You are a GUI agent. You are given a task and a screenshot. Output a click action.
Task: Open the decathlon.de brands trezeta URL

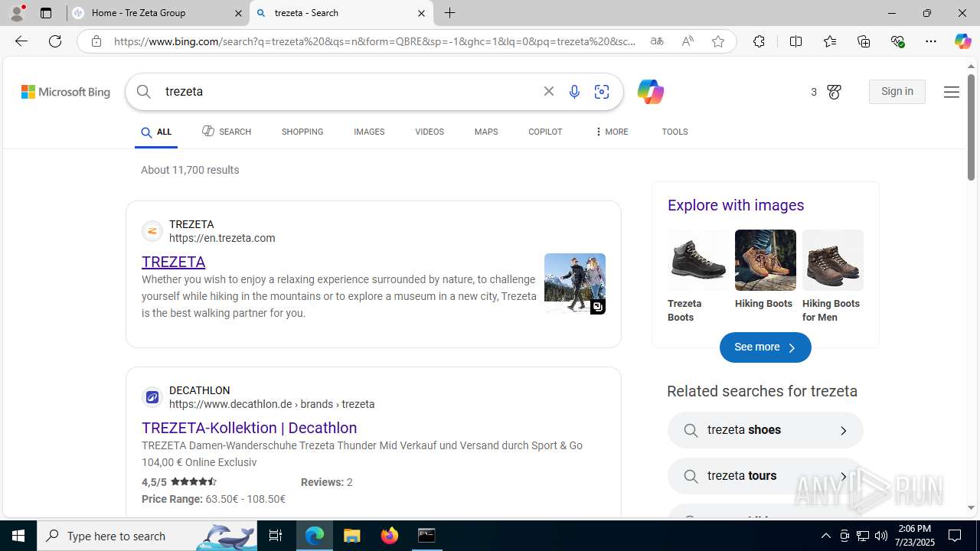point(272,404)
